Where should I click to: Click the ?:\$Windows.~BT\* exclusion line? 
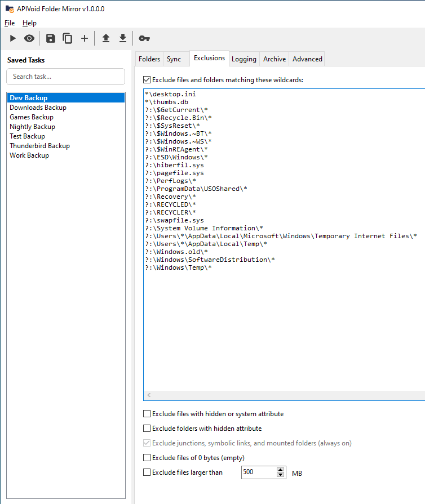tap(178, 133)
